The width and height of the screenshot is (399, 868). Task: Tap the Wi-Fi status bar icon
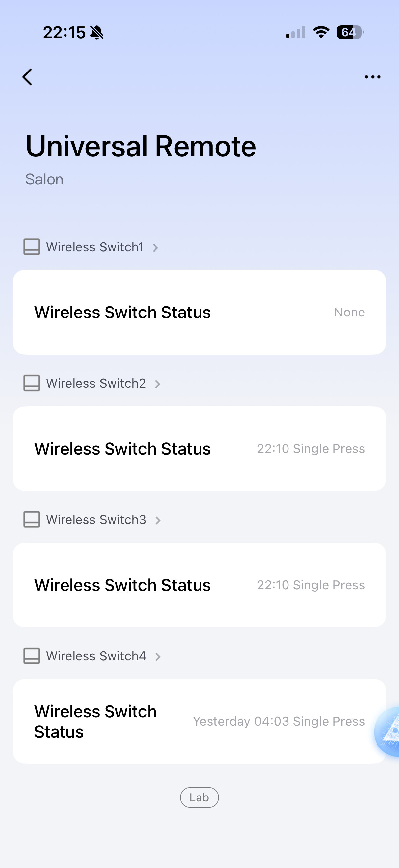321,32
